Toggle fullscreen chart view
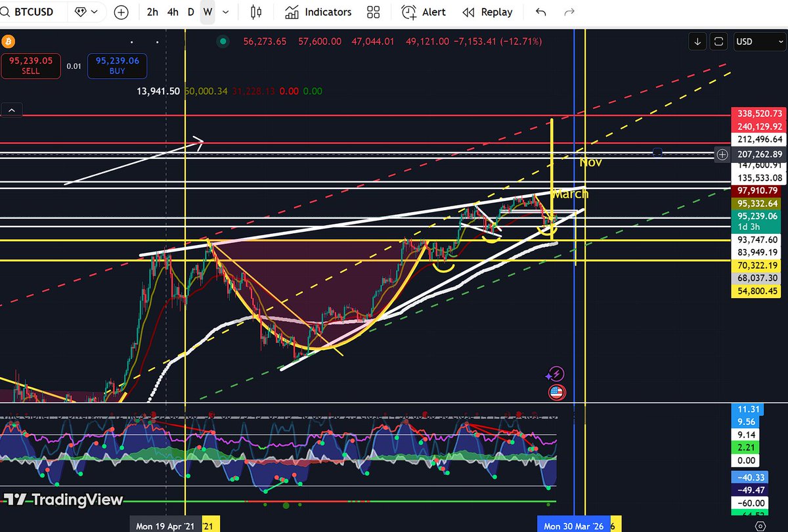Viewport: 788px width, 532px height. point(718,41)
